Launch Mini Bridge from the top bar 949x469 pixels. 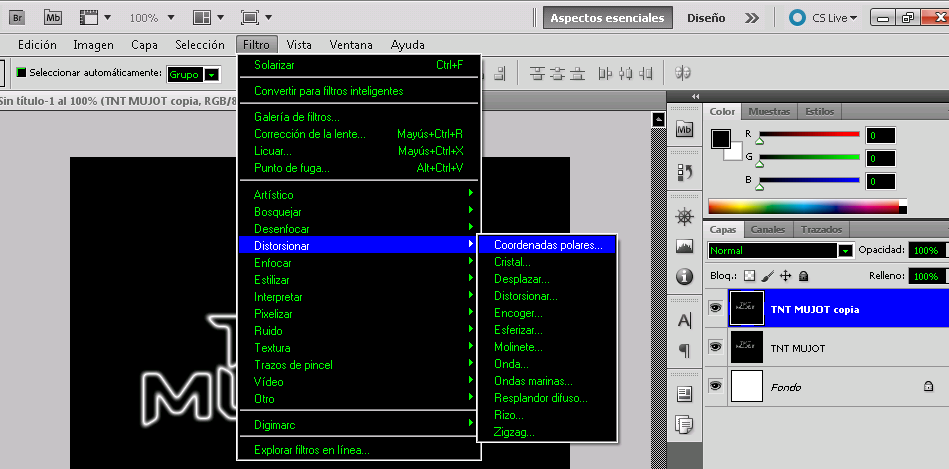53,18
